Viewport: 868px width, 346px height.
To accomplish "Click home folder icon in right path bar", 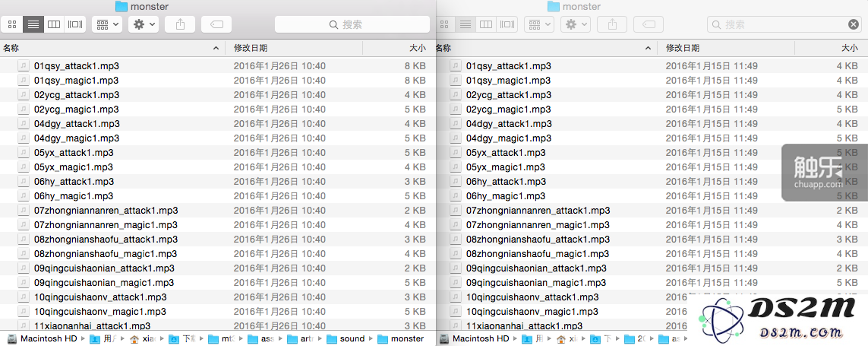I will 560,338.
